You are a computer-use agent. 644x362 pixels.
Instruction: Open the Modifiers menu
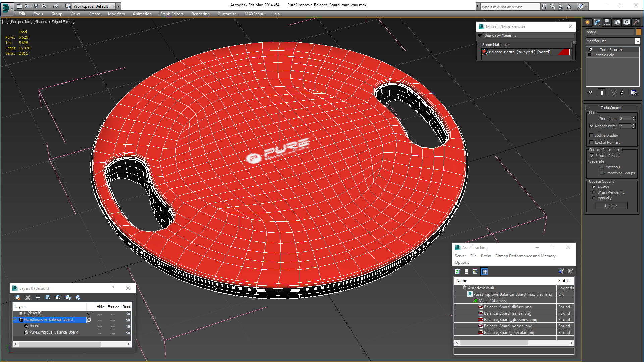pyautogui.click(x=116, y=14)
